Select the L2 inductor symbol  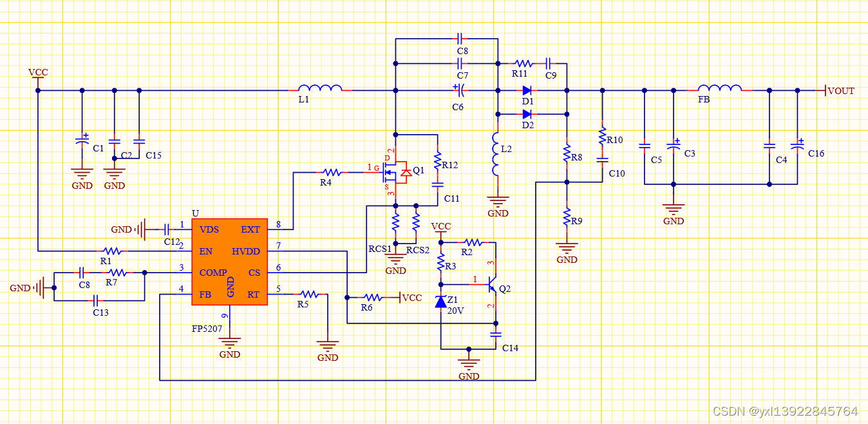click(495, 154)
